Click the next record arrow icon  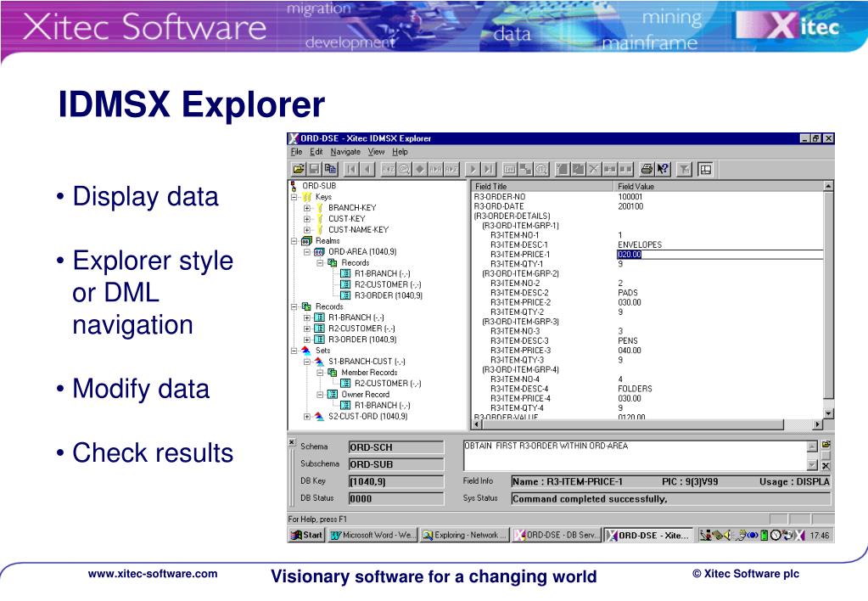click(473, 169)
